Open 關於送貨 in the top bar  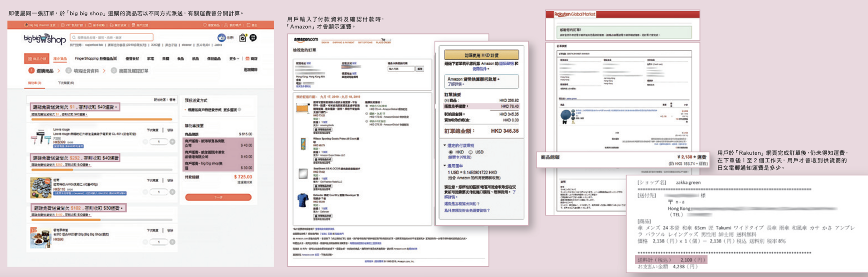click(x=118, y=25)
